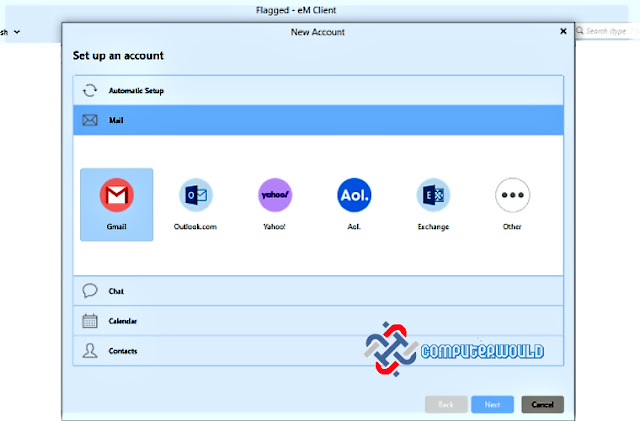Select the Aol. mail provider icon
The width and height of the screenshot is (640, 421).
point(354,195)
